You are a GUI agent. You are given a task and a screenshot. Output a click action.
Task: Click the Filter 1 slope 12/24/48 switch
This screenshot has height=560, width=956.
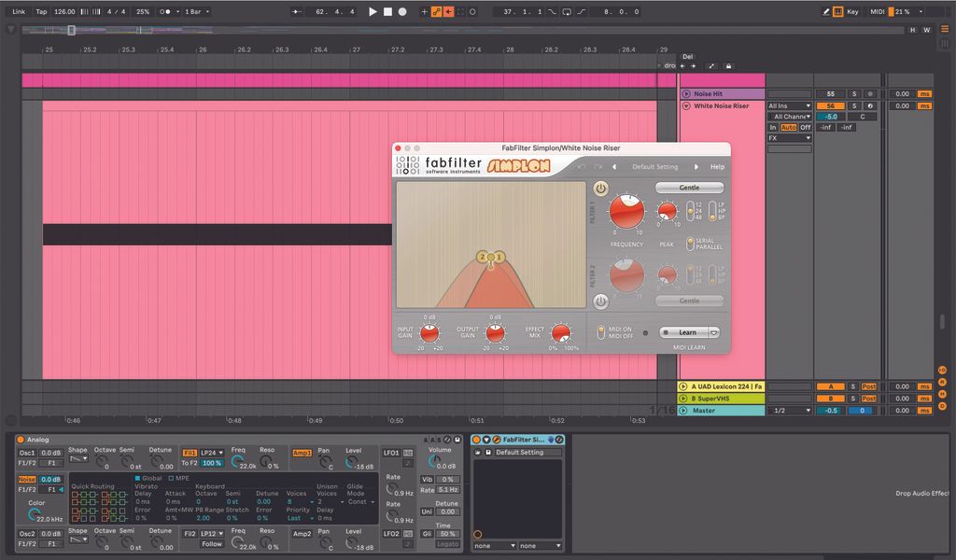tap(690, 211)
